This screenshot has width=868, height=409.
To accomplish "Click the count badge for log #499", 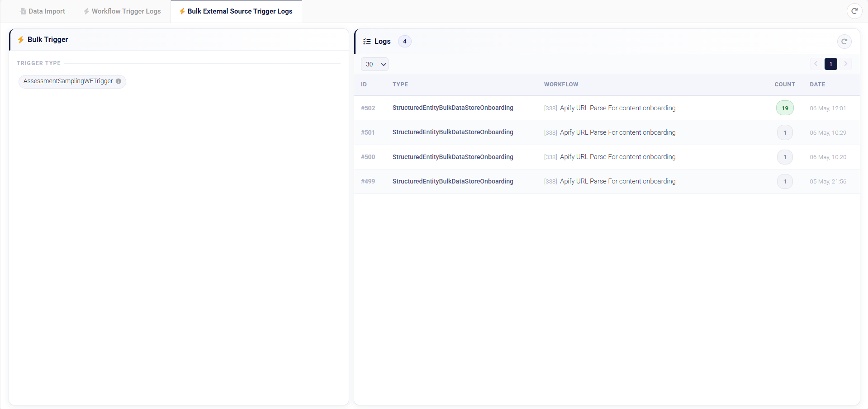I will 785,181.
